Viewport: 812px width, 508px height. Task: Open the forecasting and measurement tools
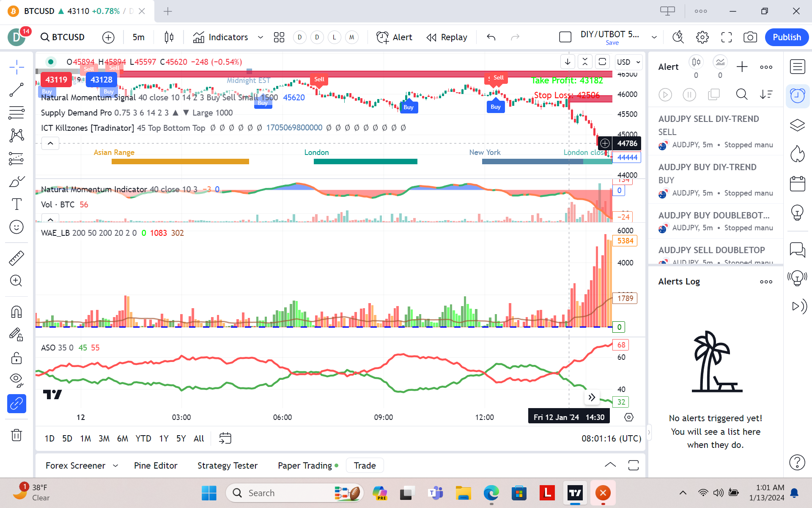pyautogui.click(x=16, y=158)
